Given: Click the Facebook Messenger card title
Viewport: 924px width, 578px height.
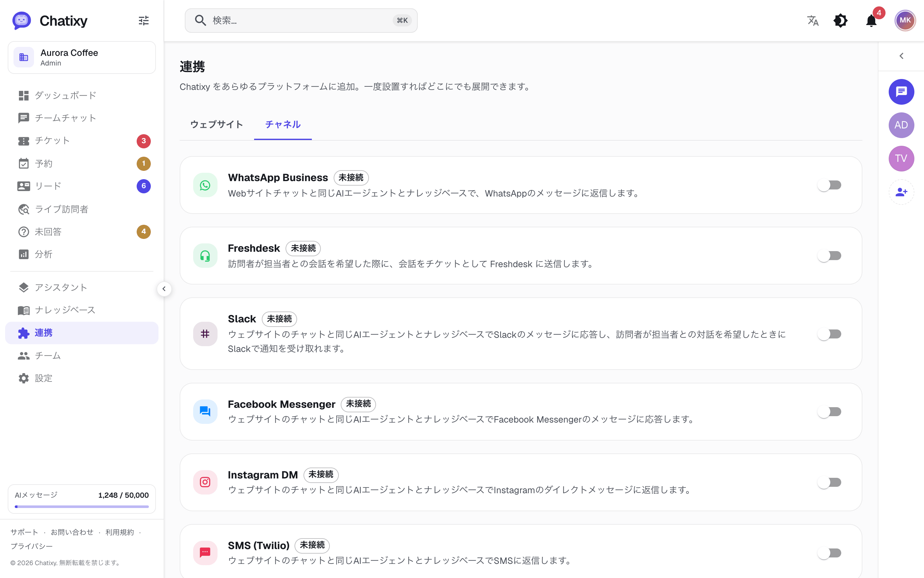Looking at the screenshot, I should (x=281, y=404).
